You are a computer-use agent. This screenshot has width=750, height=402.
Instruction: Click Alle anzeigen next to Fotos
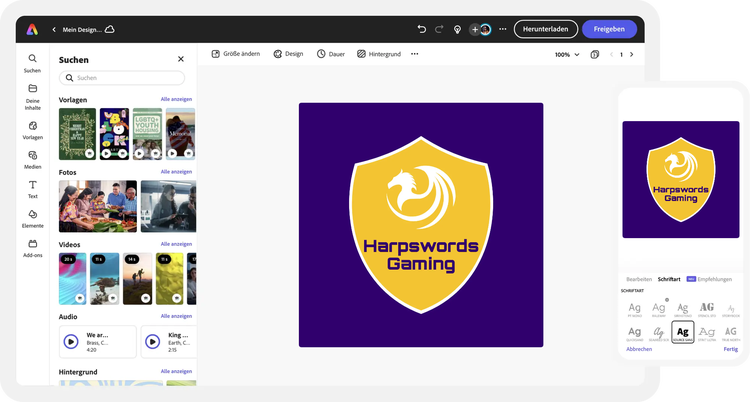tap(176, 171)
